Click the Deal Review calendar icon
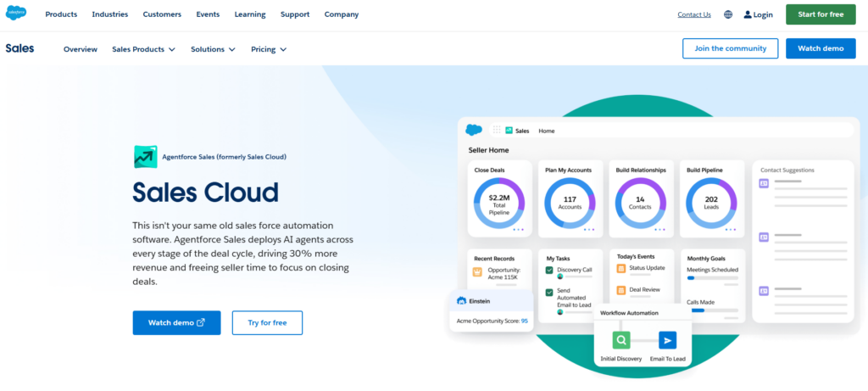868x391 pixels. (621, 290)
